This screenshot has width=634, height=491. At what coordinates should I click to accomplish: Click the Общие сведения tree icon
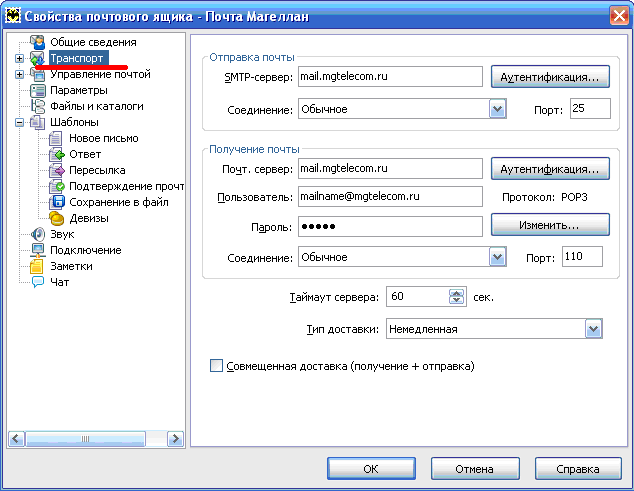tap(38, 42)
